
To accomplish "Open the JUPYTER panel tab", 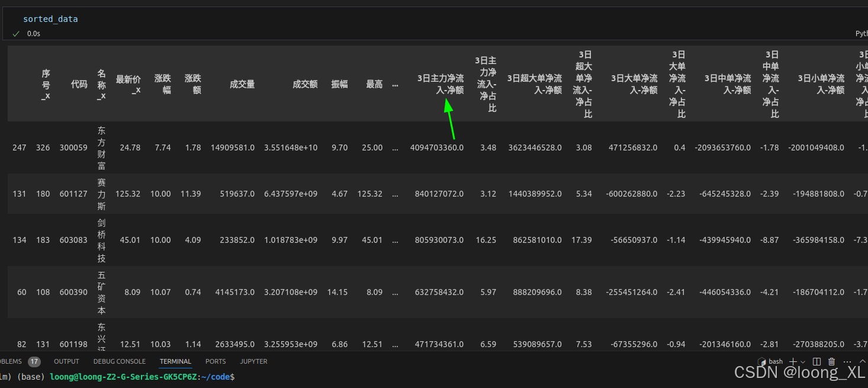I will pyautogui.click(x=253, y=361).
